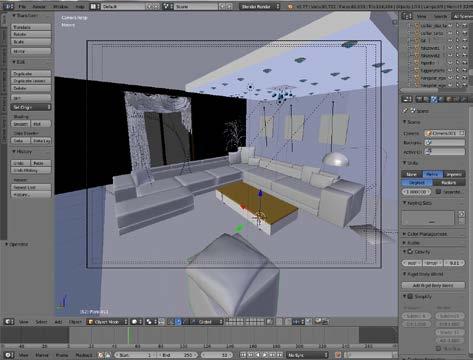473x360 pixels.
Task: Click the OpenGL render animation clapper icon
Action: (x=325, y=321)
